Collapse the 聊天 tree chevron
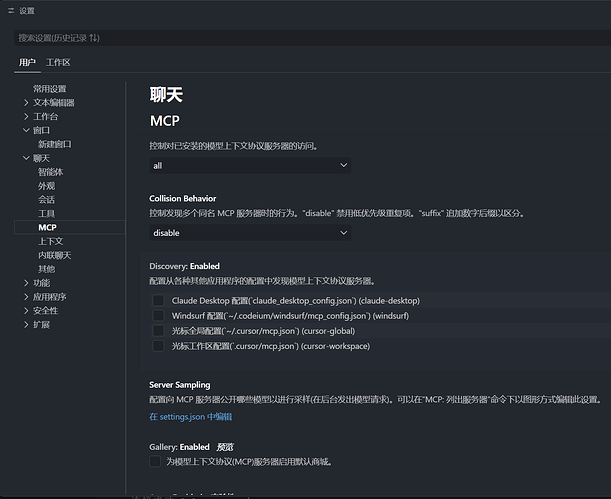The height and width of the screenshot is (499, 611). [x=26, y=158]
